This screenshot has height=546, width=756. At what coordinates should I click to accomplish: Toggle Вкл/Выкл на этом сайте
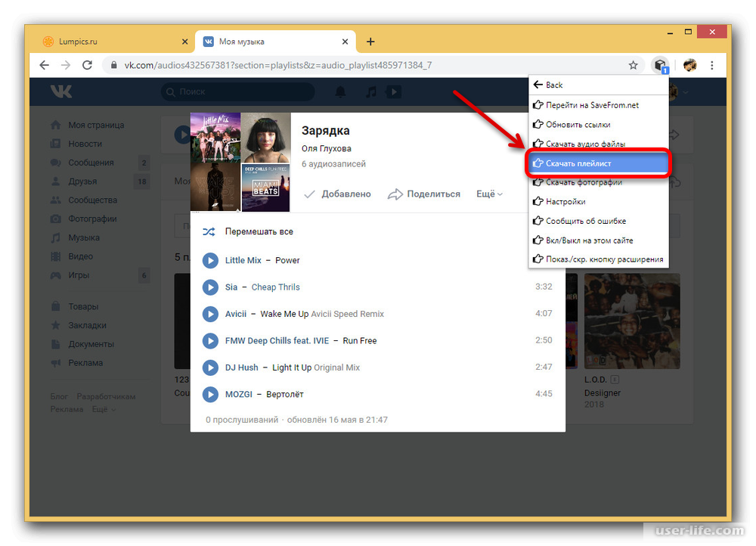[598, 240]
